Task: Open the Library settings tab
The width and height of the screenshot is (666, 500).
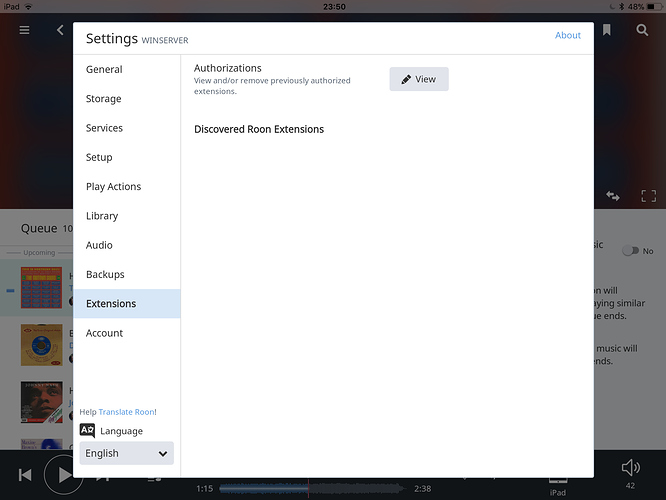Action: 127,216
